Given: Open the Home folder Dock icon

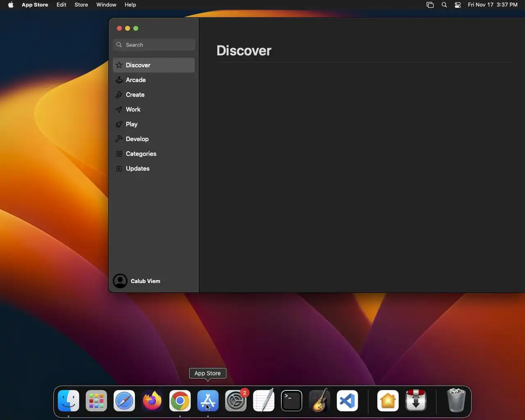Looking at the screenshot, I should [x=388, y=401].
